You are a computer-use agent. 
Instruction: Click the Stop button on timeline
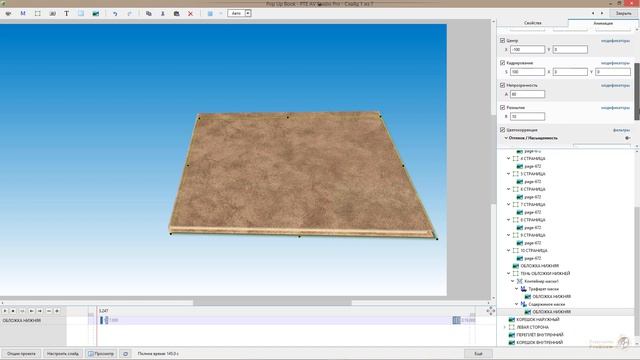click(13, 311)
